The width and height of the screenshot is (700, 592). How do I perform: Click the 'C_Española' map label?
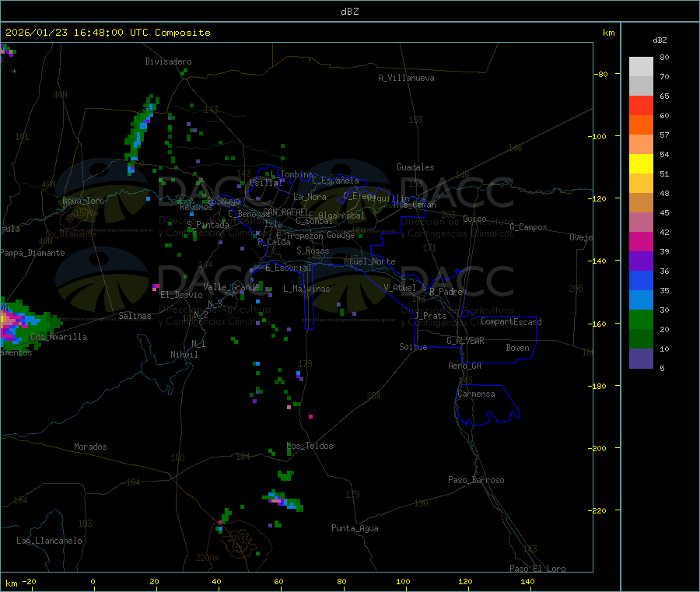coord(336,180)
